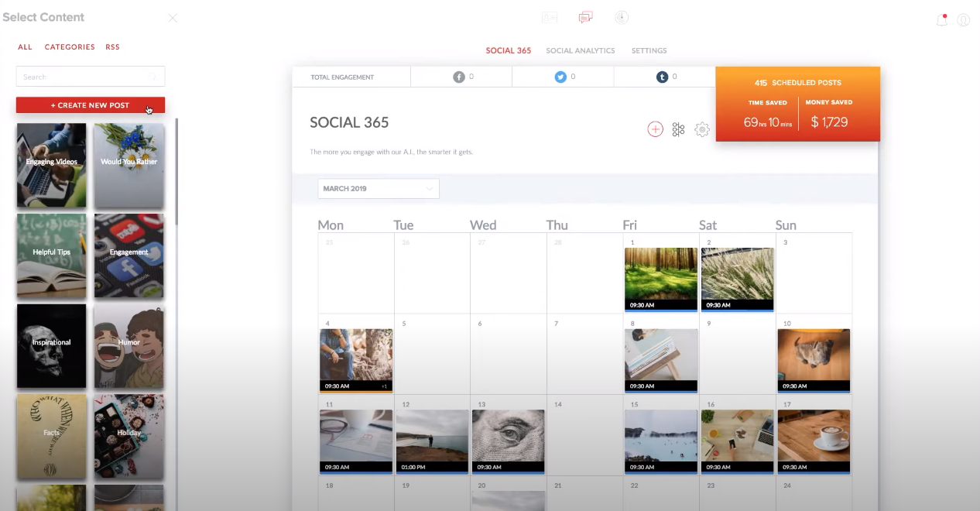Viewport: 980px width, 511px height.
Task: Open the chat bubbles icon in top bar
Action: point(585,18)
